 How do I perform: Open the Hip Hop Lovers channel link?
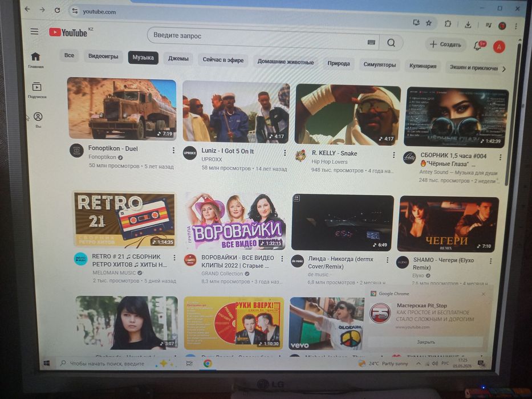(330, 162)
